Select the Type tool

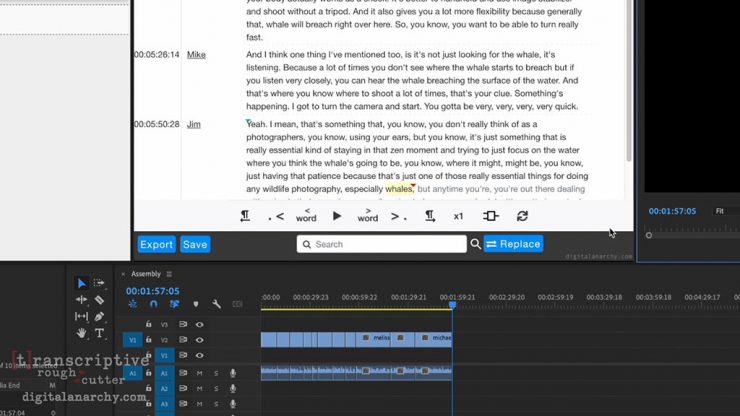[99, 333]
